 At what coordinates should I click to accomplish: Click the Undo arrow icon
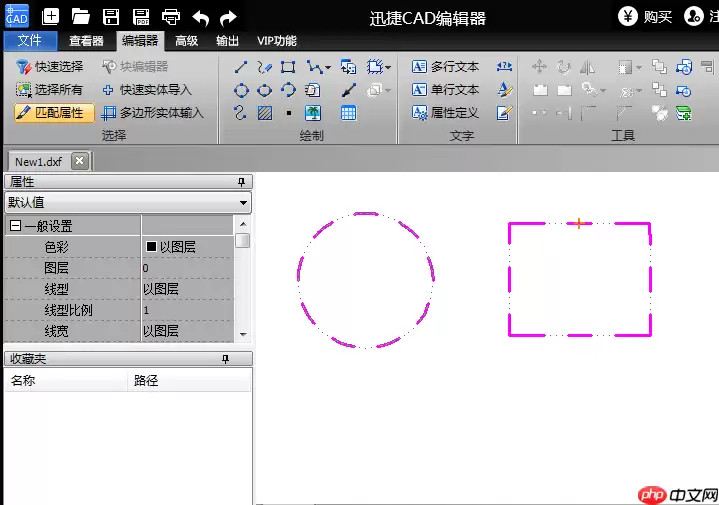(201, 16)
